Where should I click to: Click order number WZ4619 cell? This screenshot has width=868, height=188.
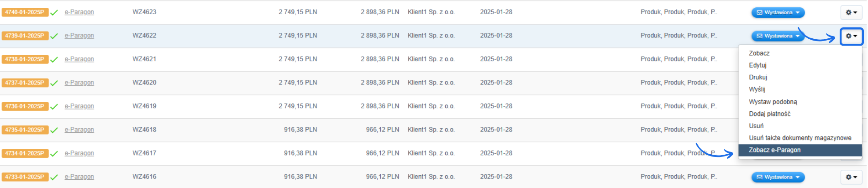(144, 106)
